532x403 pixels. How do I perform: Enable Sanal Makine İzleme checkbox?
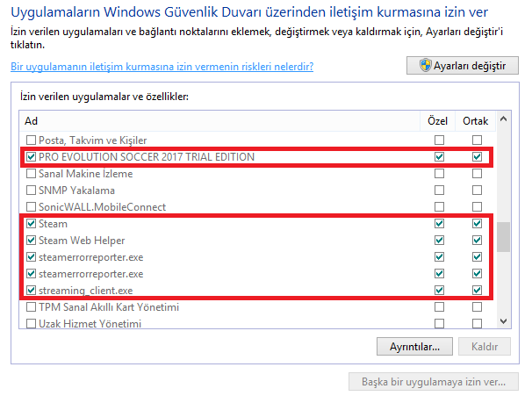point(31,174)
